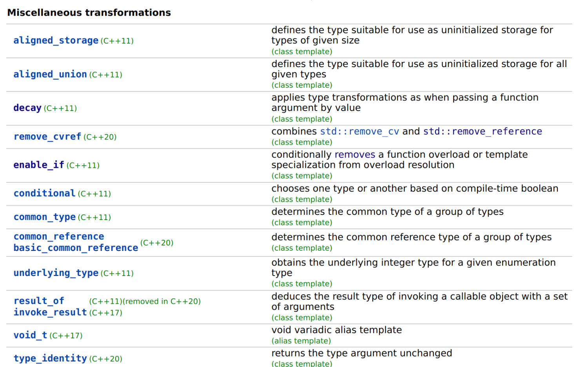Click 'chooses one type or another' description

[x=415, y=188]
